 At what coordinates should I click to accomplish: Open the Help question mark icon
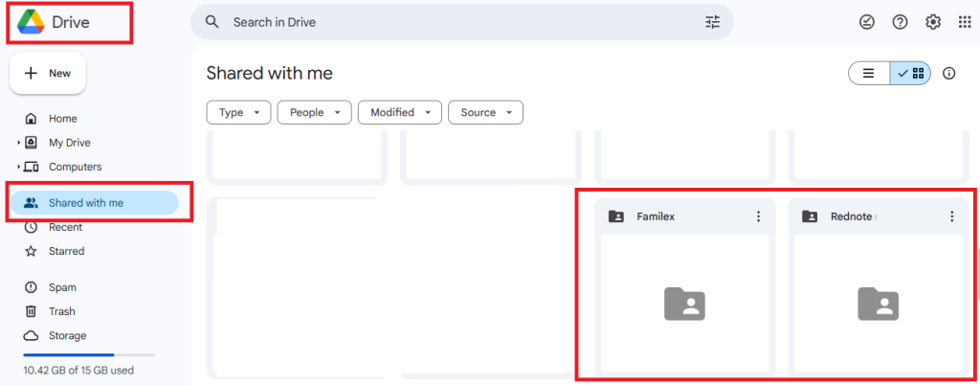click(x=900, y=22)
